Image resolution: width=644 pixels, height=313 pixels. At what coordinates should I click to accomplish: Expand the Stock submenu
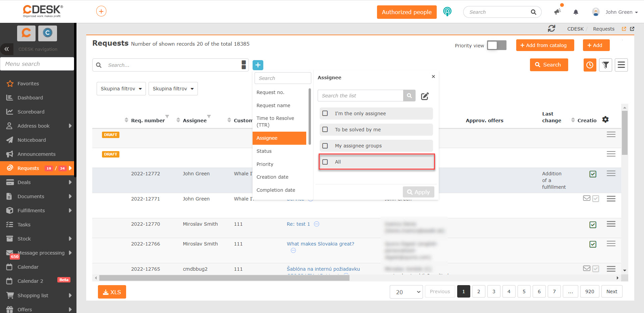[70, 239]
